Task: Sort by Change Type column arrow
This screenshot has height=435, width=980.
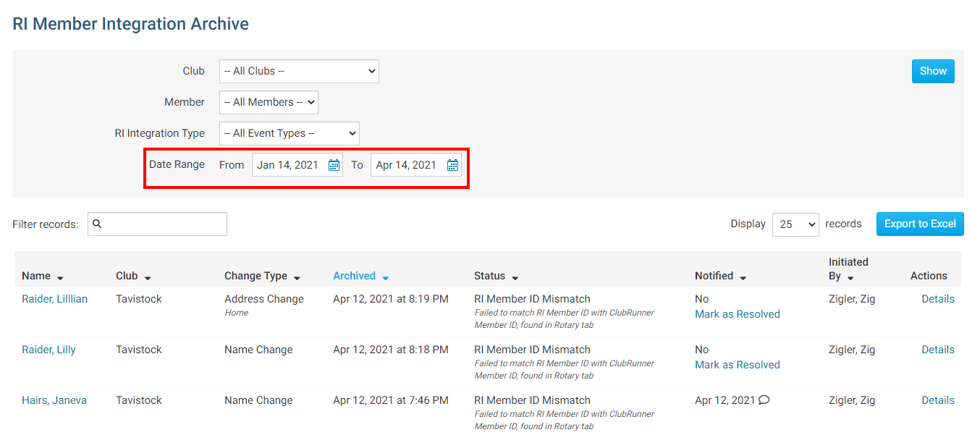Action: [x=297, y=277]
